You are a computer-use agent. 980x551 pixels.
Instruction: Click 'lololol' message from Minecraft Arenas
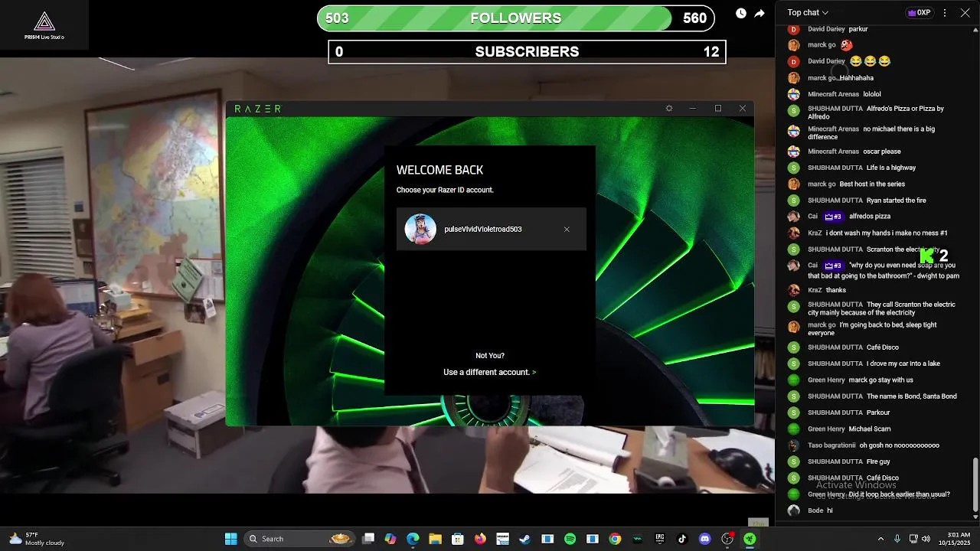tap(872, 94)
